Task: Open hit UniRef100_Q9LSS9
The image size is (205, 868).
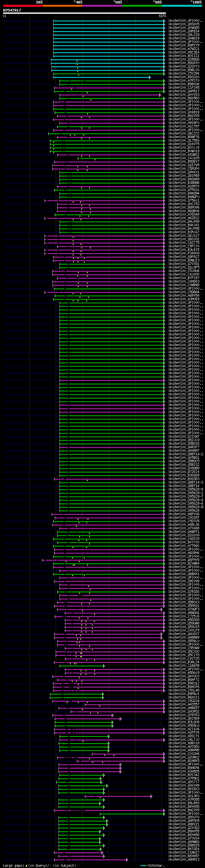Action: (x=184, y=35)
